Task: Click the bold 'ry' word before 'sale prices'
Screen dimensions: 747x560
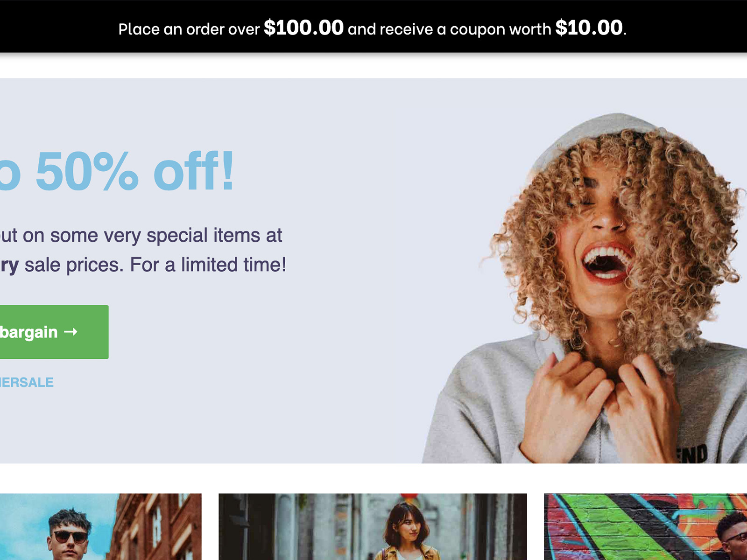Action: [9, 266]
